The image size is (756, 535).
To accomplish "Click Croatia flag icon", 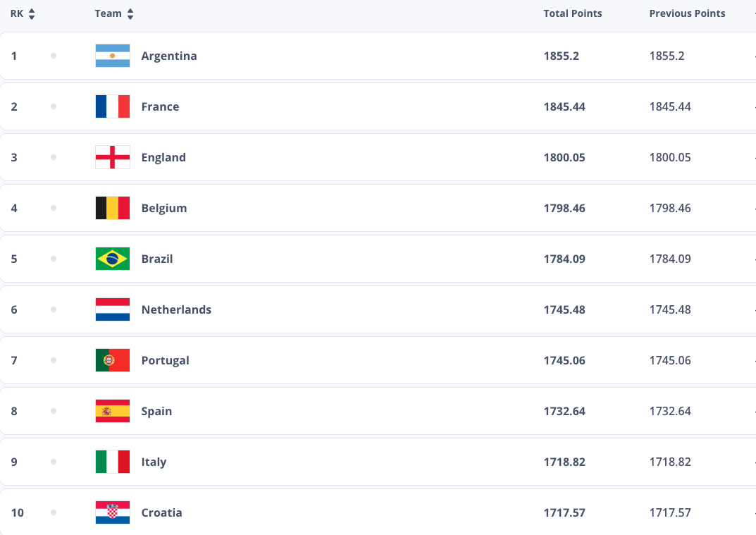I will click(x=112, y=513).
